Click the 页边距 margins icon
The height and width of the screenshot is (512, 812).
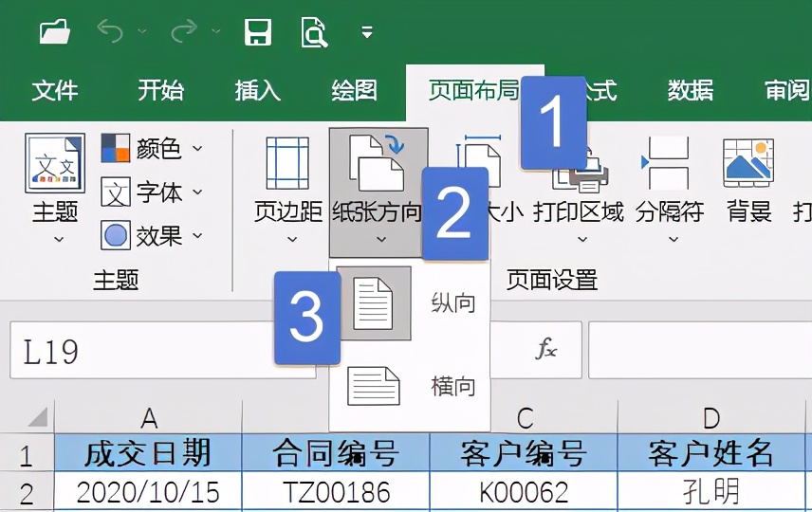coord(288,163)
